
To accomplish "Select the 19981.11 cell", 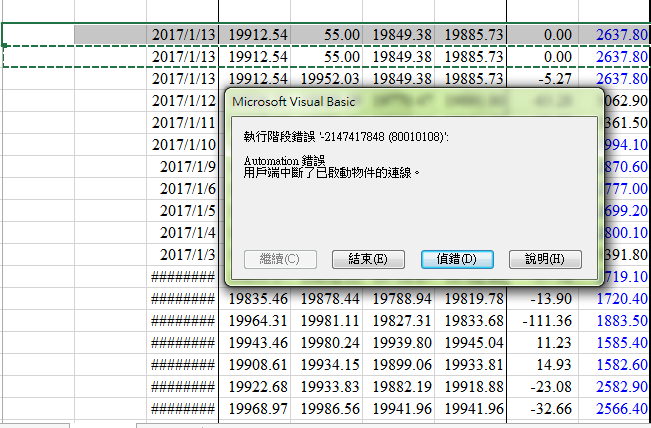I will (x=326, y=320).
